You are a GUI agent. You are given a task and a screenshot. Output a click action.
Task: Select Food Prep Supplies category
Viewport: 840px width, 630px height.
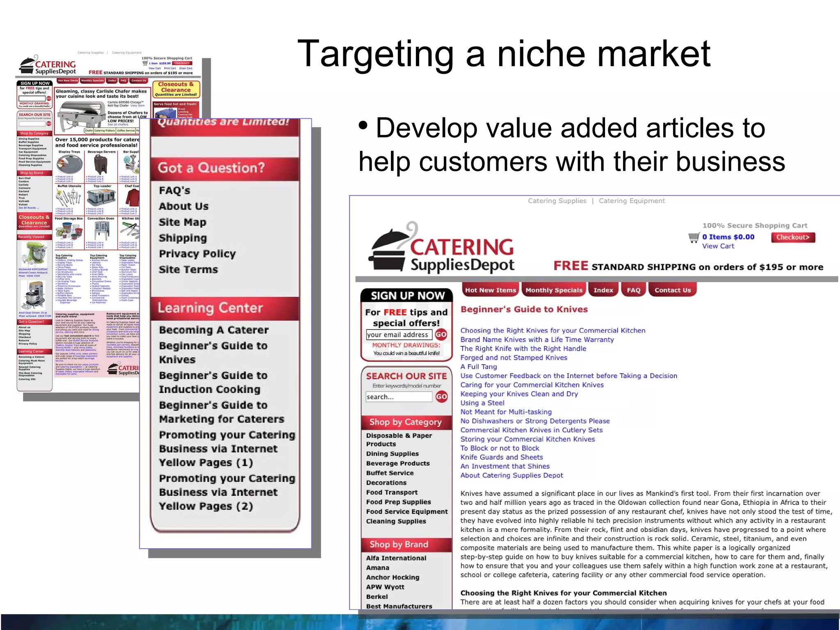[399, 502]
